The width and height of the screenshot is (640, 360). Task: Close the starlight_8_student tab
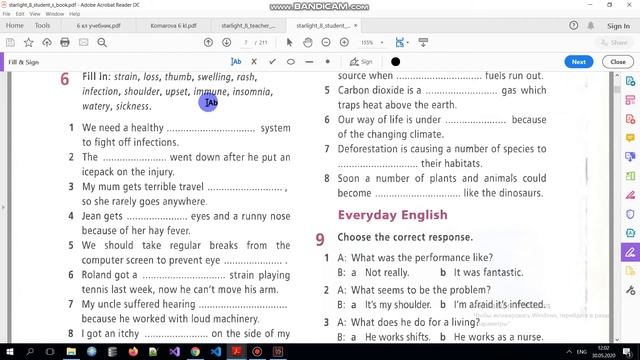pos(356,25)
